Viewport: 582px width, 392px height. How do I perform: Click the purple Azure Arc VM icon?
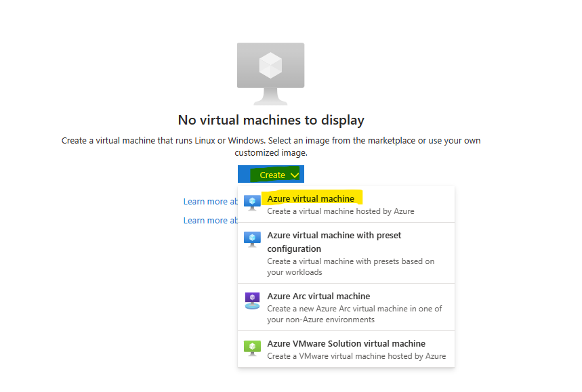pos(253,301)
